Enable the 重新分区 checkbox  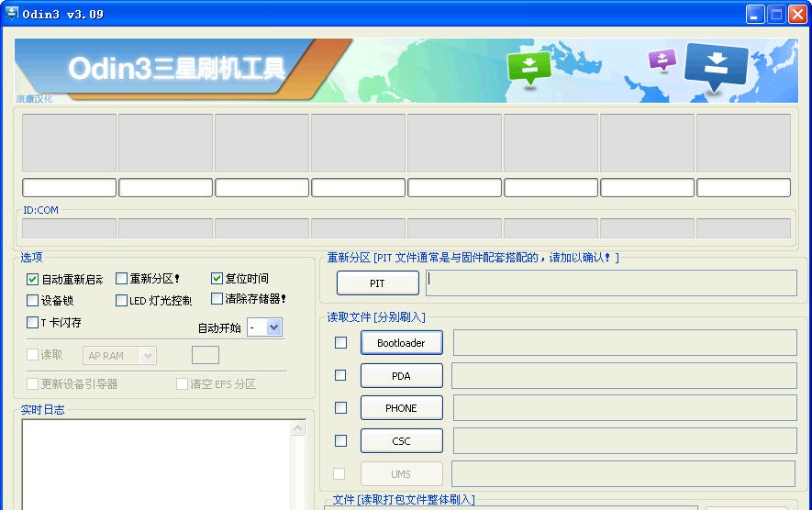click(122, 279)
